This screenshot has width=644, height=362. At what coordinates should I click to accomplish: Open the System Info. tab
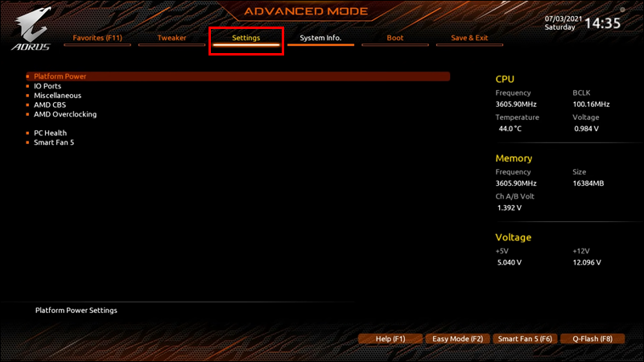(320, 38)
